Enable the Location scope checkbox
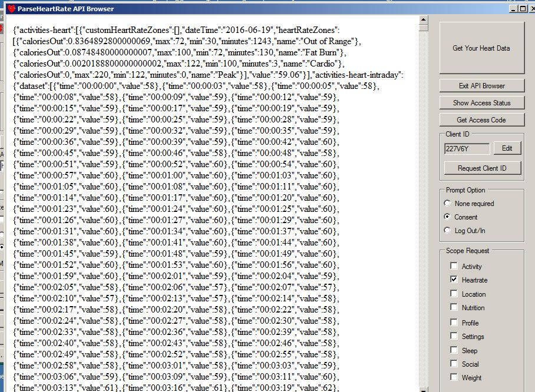The width and height of the screenshot is (535, 392). coord(454,294)
